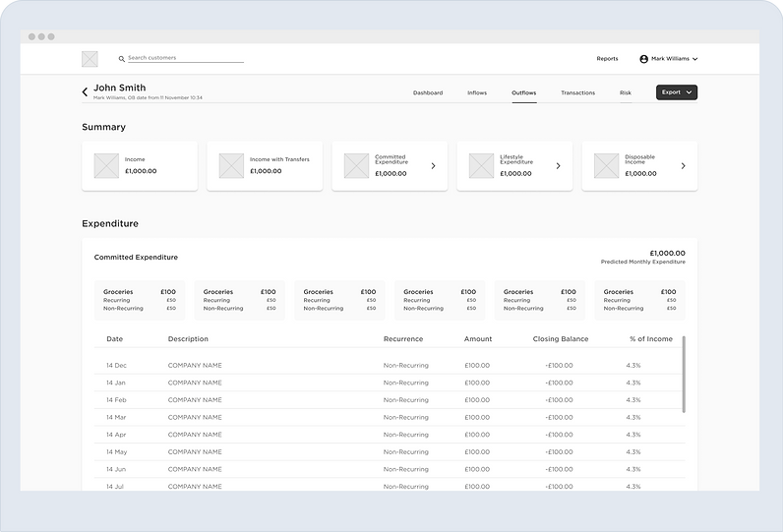This screenshot has height=532, width=783.
Task: Click Predicted Monthly Expenditure label
Action: (642, 262)
